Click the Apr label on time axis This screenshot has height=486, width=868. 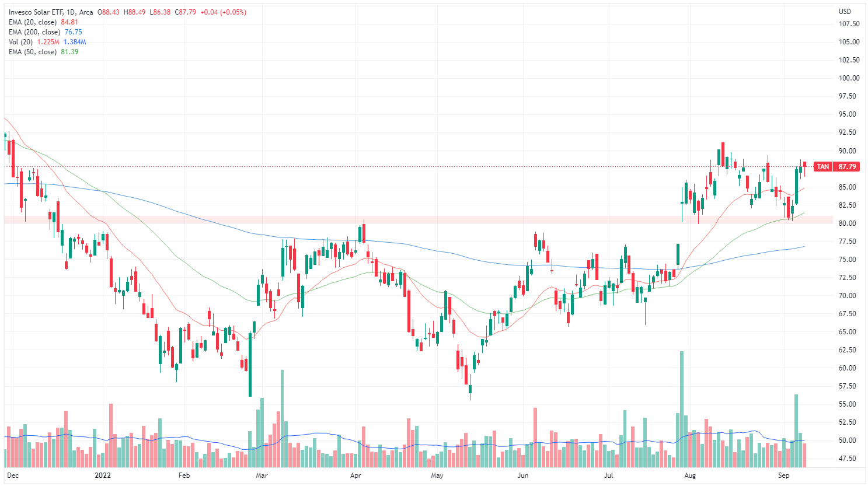click(x=355, y=475)
